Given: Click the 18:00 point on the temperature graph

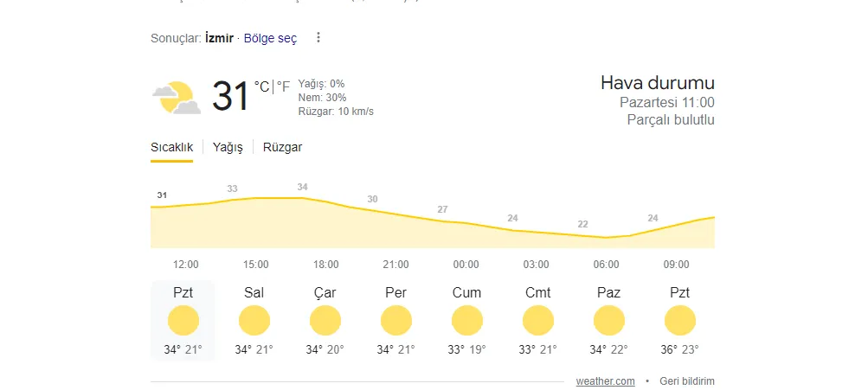Looking at the screenshot, I should [302, 198].
